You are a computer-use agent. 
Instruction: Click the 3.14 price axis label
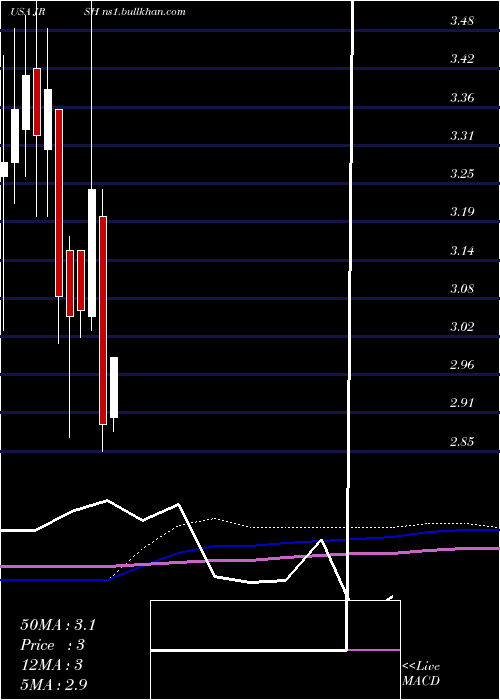[462, 250]
